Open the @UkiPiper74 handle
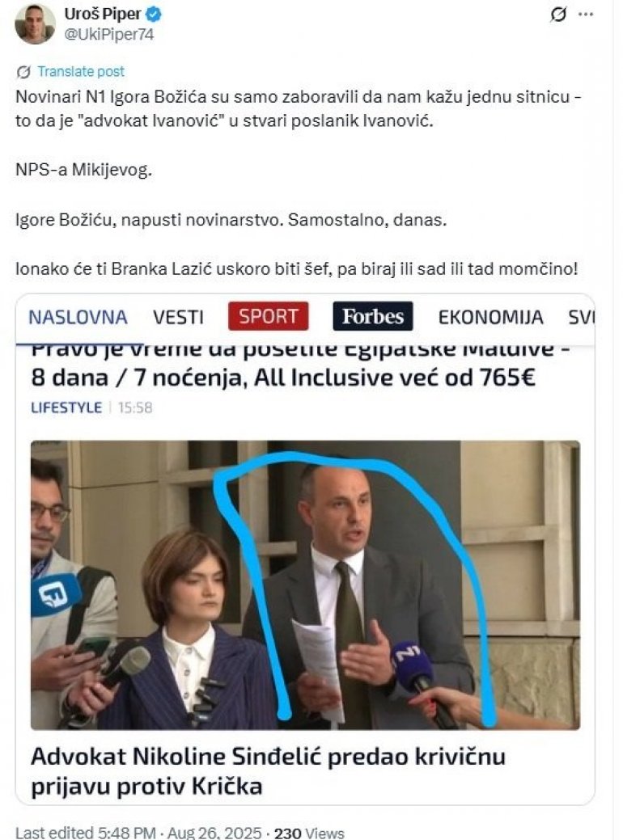Image resolution: width=623 pixels, height=840 pixels. [x=109, y=34]
